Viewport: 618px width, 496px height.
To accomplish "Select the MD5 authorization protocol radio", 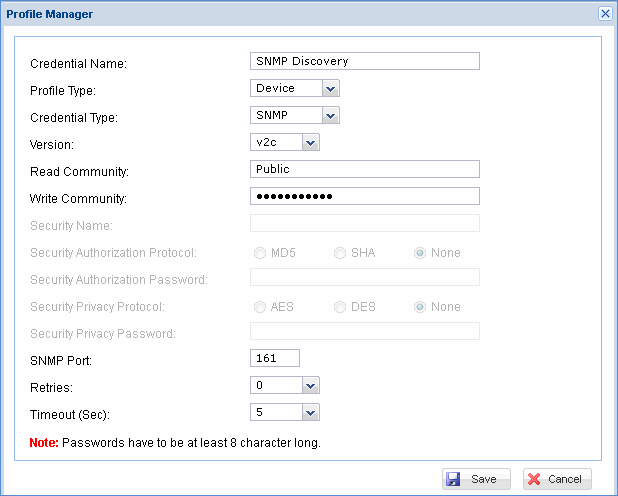I will (x=261, y=253).
